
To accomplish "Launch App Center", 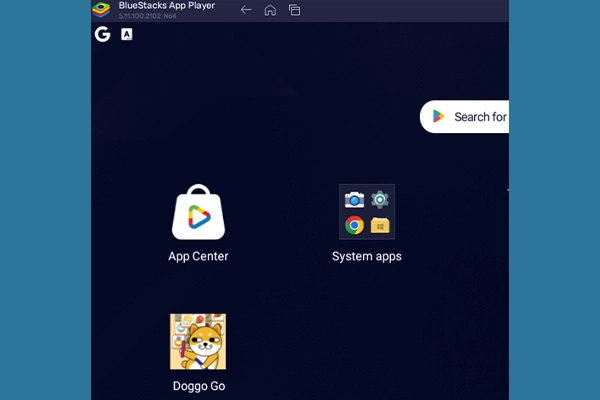I will 198,212.
